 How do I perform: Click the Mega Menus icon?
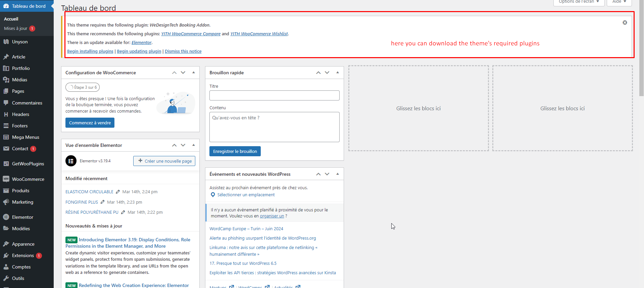tap(6, 137)
